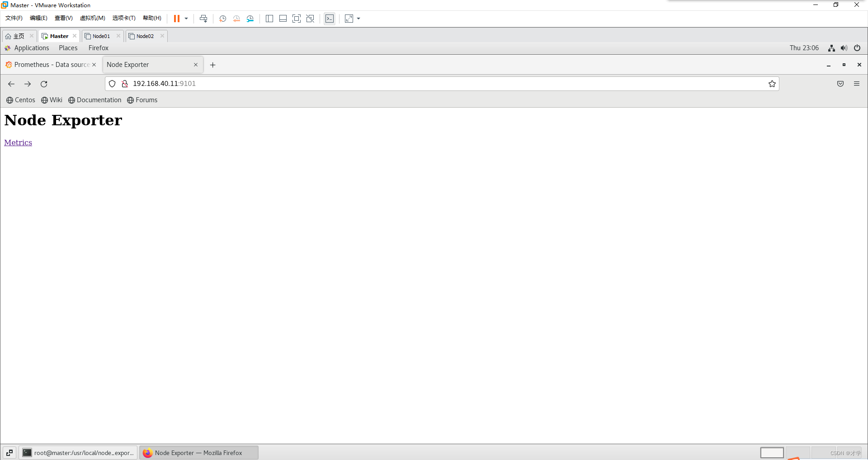
Task: Click the workspace switcher box in bottom panel
Action: 772,453
